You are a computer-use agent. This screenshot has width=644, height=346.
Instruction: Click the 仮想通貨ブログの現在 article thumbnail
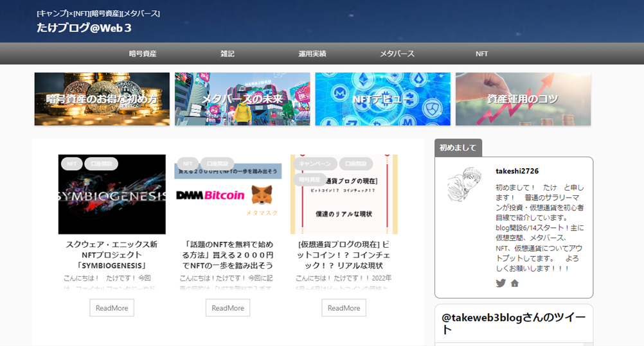click(344, 195)
